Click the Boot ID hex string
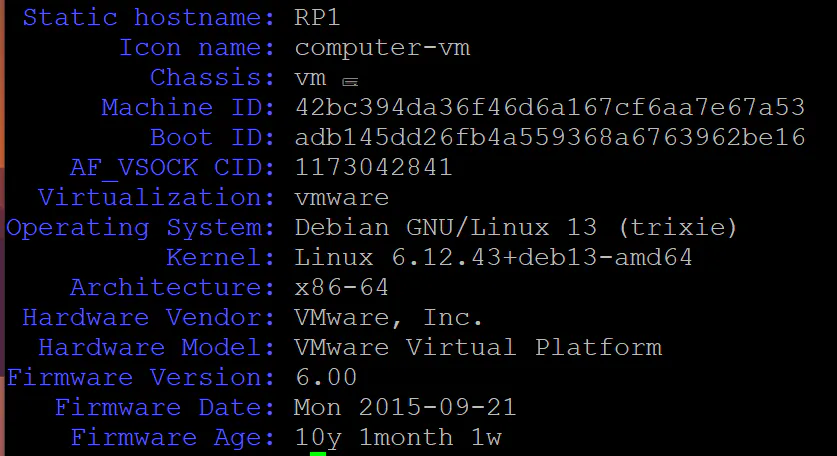 click(550, 137)
